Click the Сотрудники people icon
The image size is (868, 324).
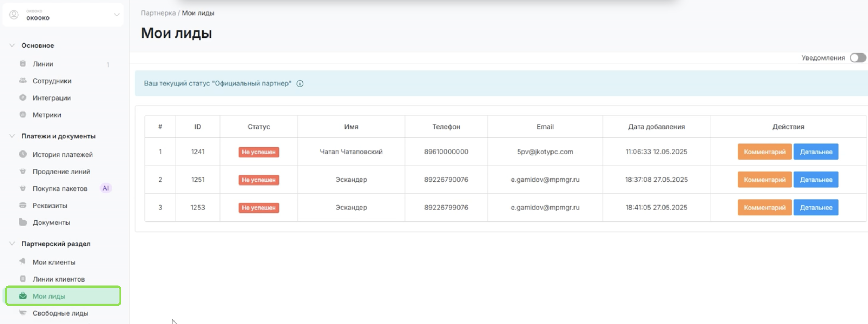(23, 80)
